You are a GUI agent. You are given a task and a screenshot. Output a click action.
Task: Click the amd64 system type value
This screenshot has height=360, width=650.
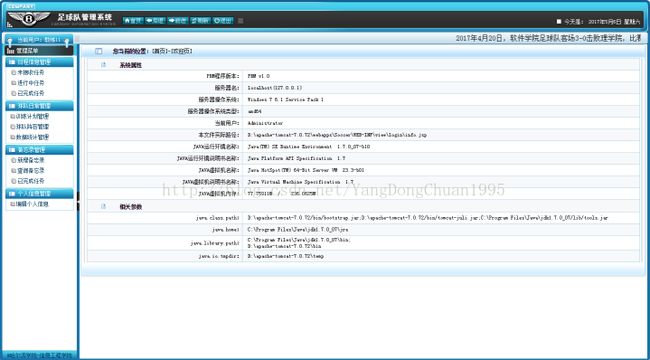click(x=255, y=112)
